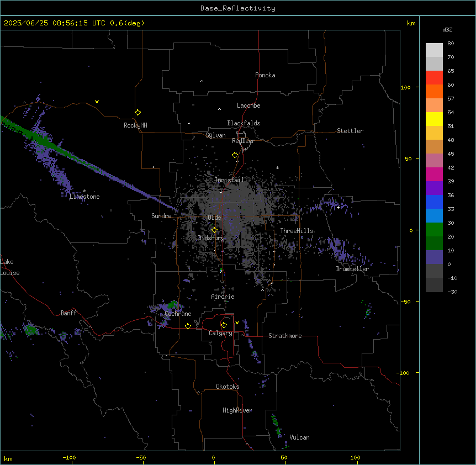Click the Lake Louise label at left edge
This screenshot has height=465, width=476.
tap(10, 267)
